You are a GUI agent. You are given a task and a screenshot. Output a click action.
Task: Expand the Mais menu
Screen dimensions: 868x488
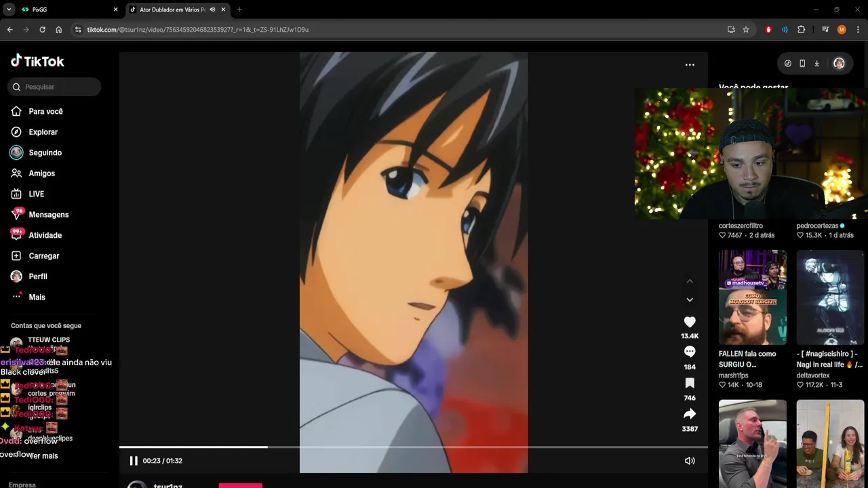pos(28,297)
